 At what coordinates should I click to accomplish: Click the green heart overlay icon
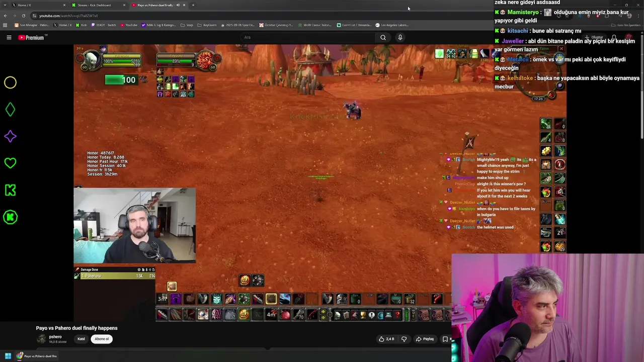tap(10, 163)
